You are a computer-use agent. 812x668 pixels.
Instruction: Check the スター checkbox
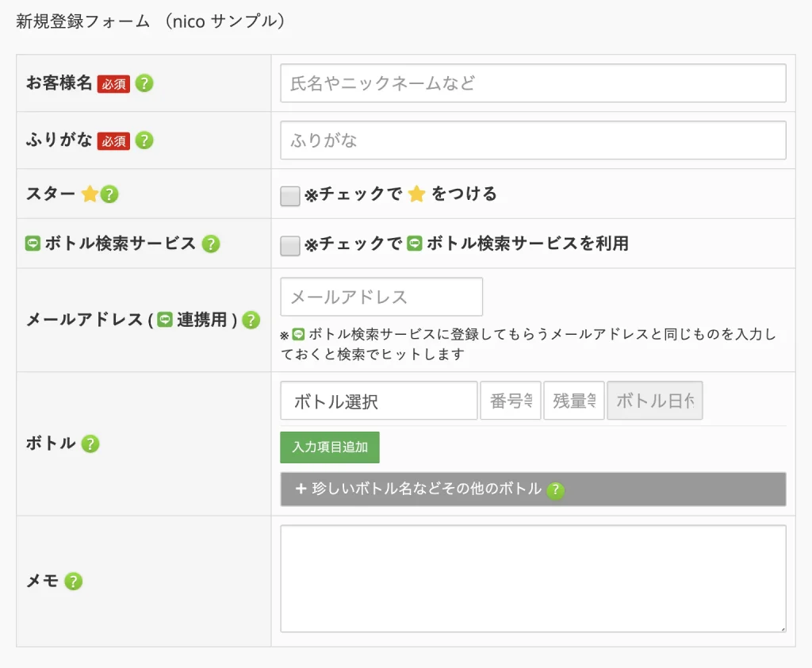point(290,197)
